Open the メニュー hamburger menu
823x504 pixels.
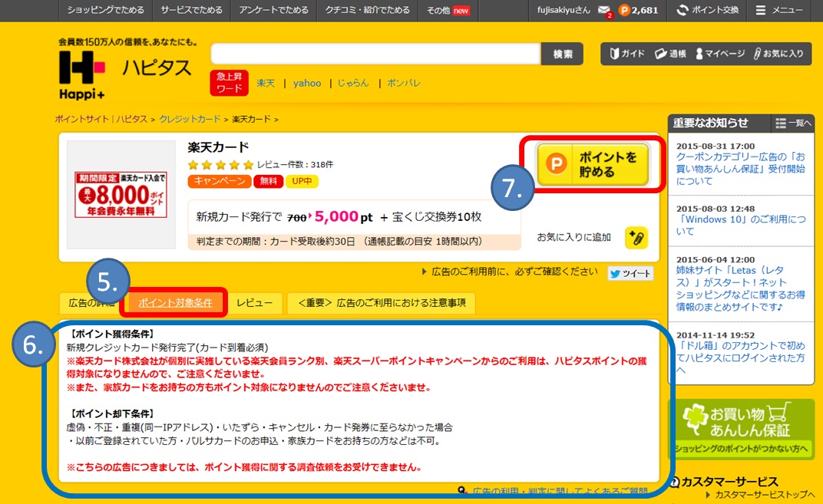(778, 10)
